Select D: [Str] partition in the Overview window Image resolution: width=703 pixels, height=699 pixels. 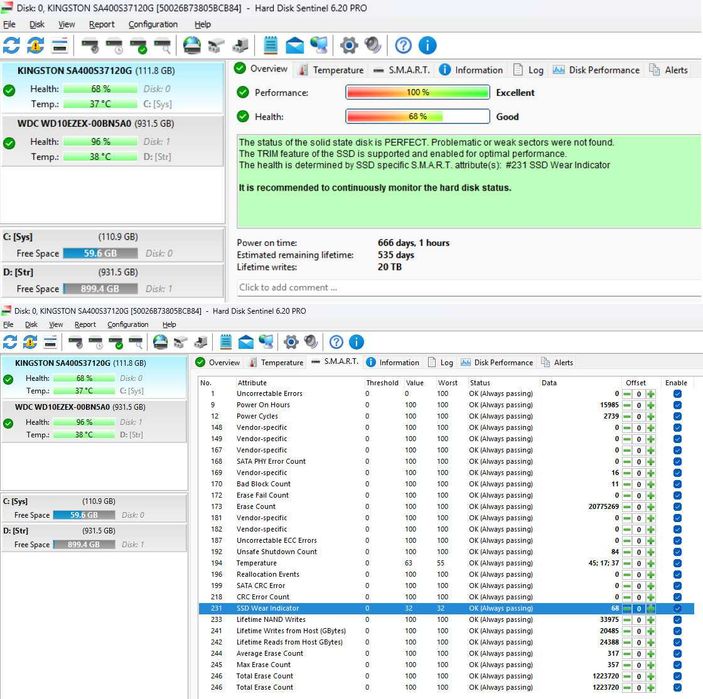(112, 281)
